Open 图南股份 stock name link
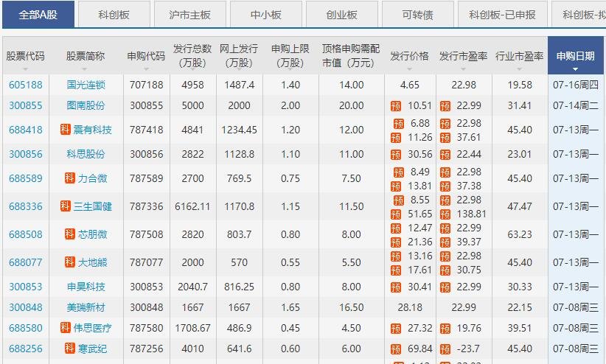This screenshot has height=364, width=606. point(86,105)
